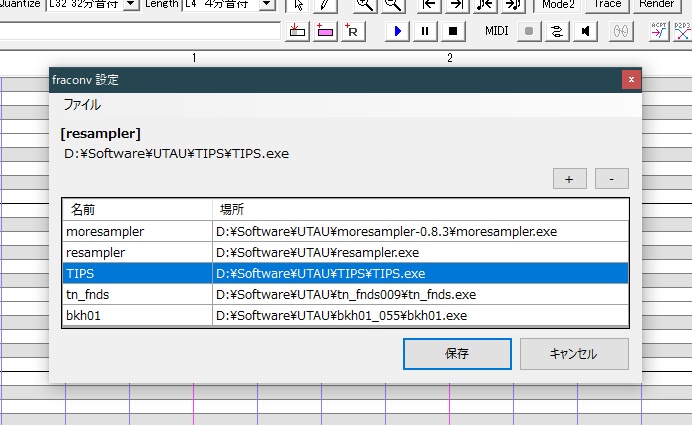Select the arrow pointer tool
692x425 pixels.
(x=298, y=4)
